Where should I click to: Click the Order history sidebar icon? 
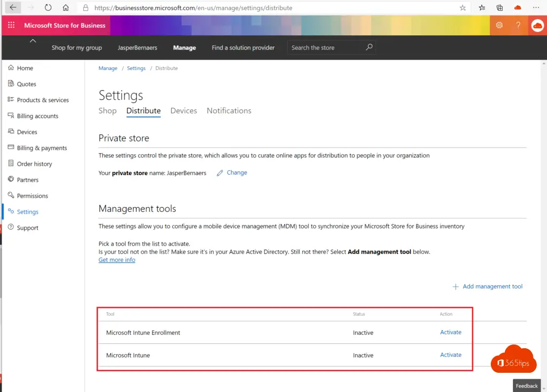point(11,163)
